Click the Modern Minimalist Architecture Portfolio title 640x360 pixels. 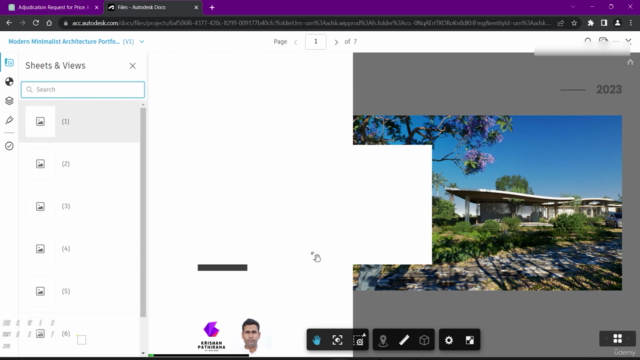coord(64,42)
